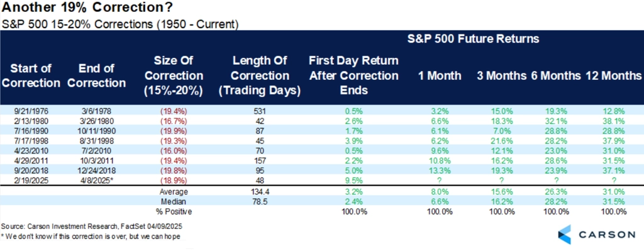644x251 pixels.
Task: Click the Size Of Correction header
Action: pyautogui.click(x=175, y=76)
